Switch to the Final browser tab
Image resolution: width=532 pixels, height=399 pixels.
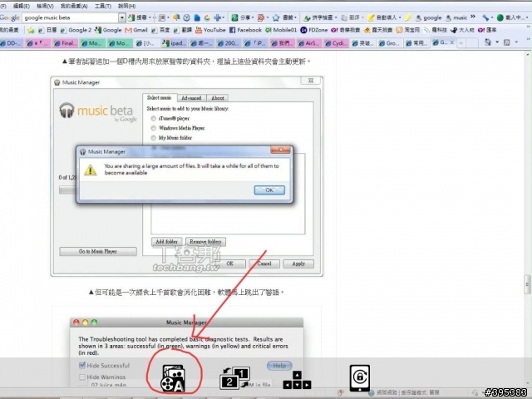point(65,43)
